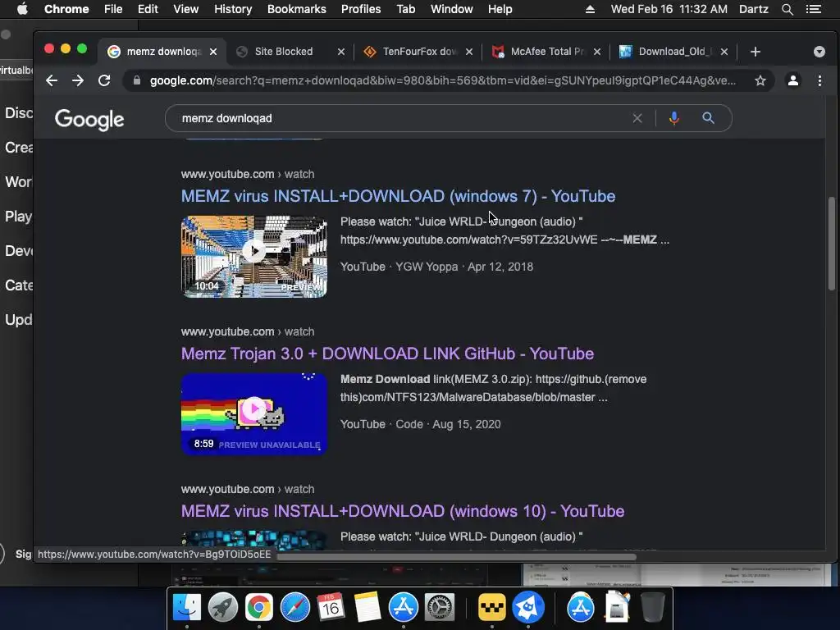840x630 pixels.
Task: Click the page vertical scrollbar
Action: pyautogui.click(x=832, y=244)
